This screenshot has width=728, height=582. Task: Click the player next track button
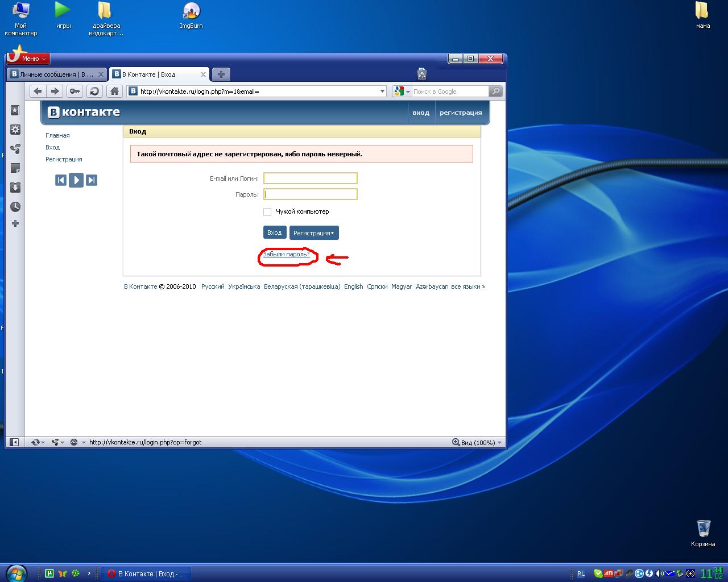tap(92, 180)
